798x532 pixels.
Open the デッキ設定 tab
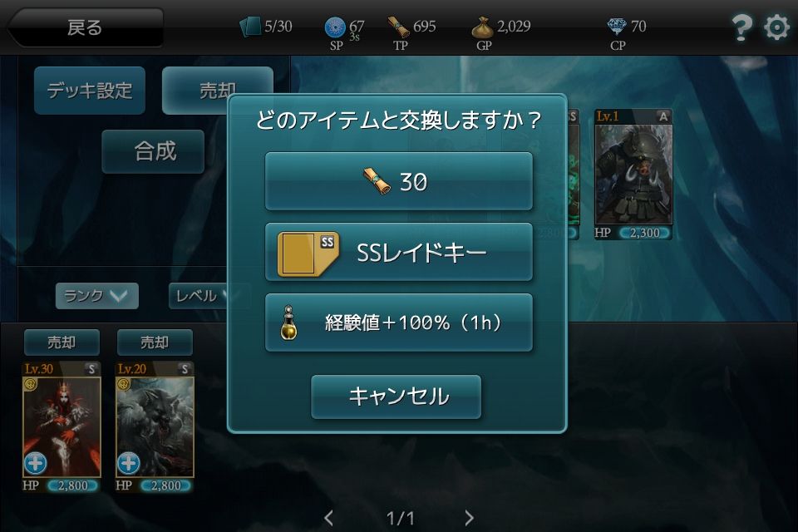(90, 91)
